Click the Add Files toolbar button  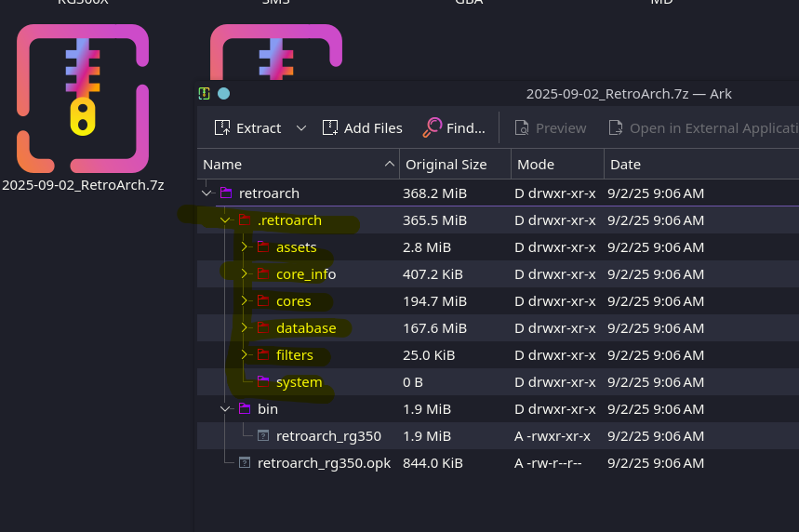(x=363, y=128)
